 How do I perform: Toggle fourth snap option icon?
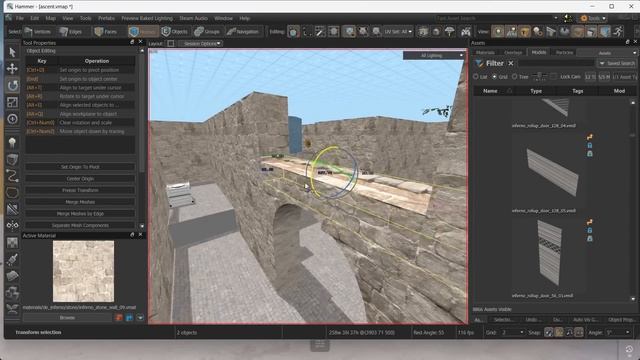(x=579, y=333)
